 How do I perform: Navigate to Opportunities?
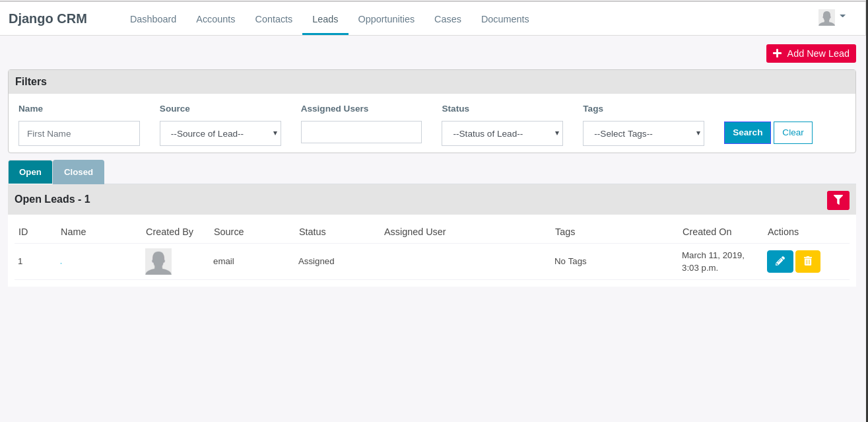point(386,19)
